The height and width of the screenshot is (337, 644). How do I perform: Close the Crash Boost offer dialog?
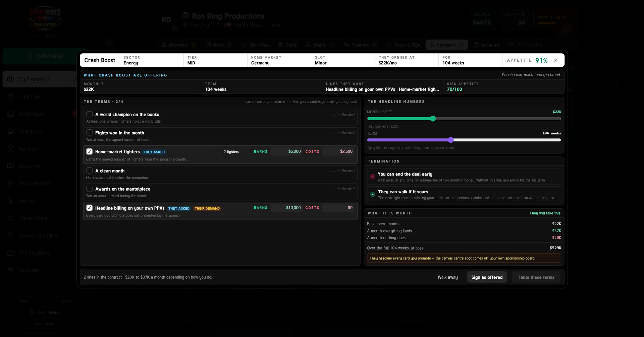[x=555, y=60]
